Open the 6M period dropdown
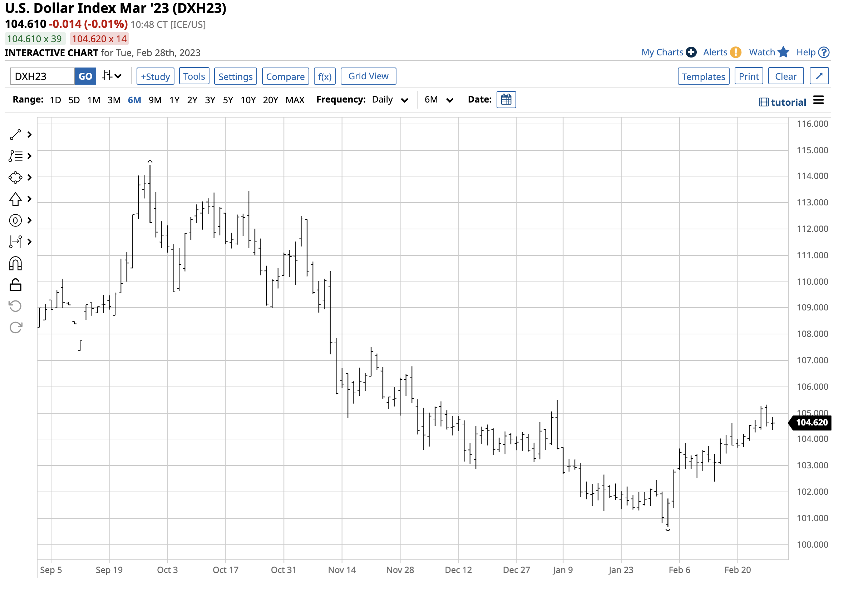The width and height of the screenshot is (868, 603). tap(439, 100)
